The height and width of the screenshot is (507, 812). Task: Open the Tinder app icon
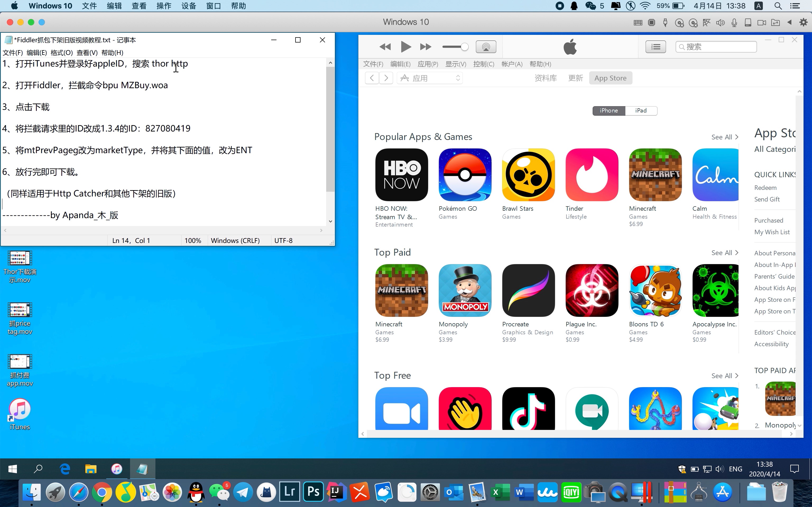tap(592, 175)
